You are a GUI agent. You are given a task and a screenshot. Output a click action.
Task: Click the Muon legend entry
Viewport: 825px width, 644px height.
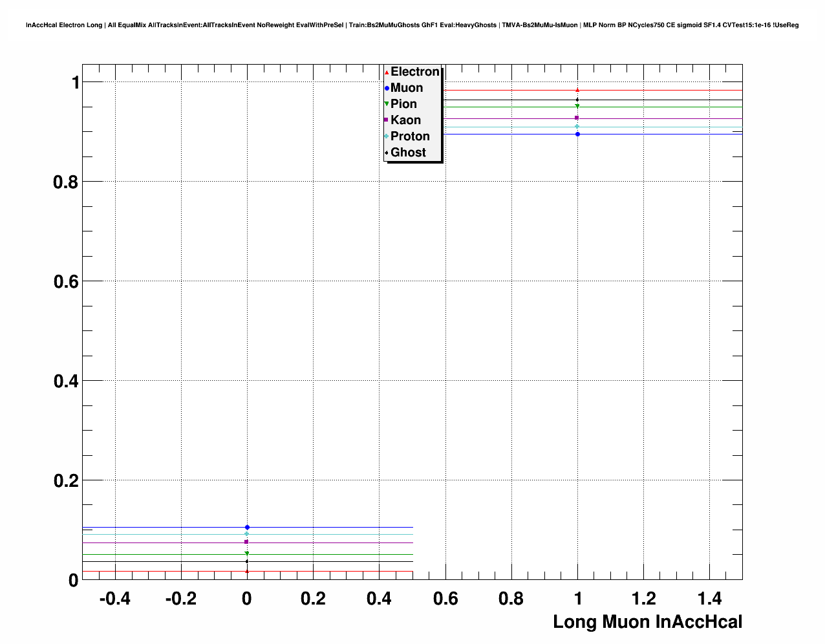(x=404, y=88)
